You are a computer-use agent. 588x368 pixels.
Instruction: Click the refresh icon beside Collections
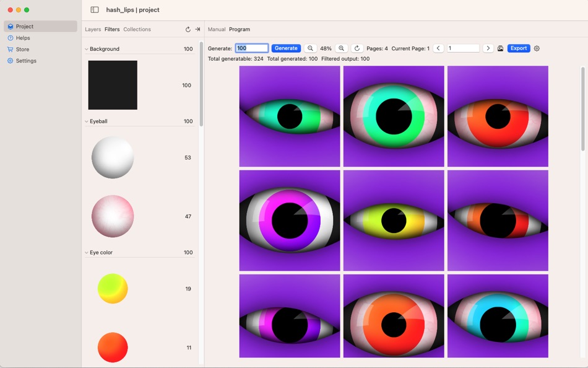point(188,29)
